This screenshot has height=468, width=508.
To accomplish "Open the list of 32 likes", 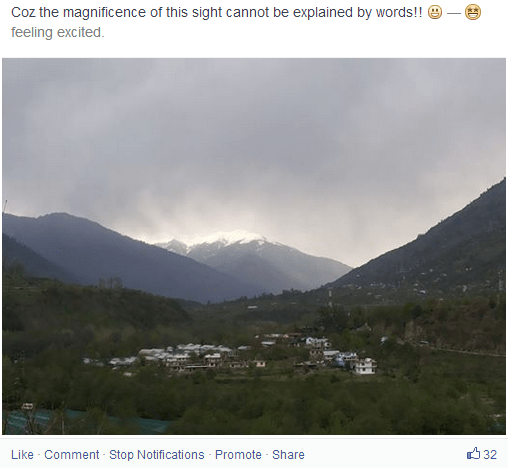I will tap(490, 455).
